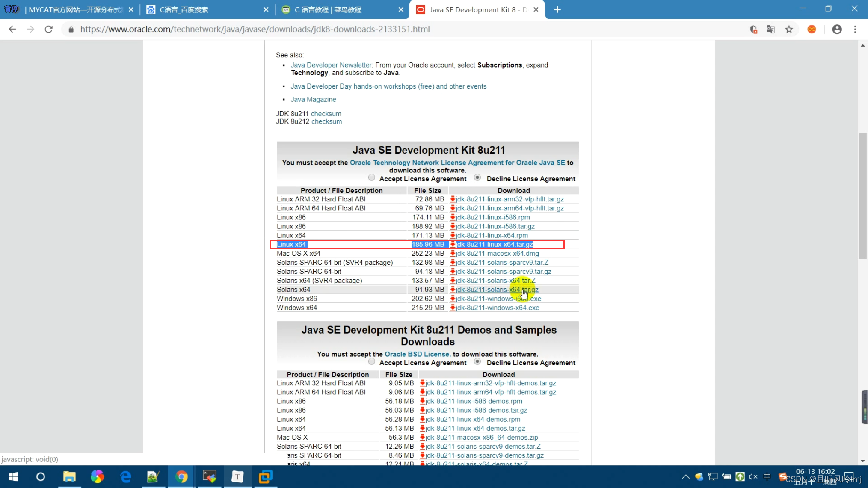This screenshot has height=488, width=868.
Task: Click the browser reload page icon
Action: coord(49,29)
